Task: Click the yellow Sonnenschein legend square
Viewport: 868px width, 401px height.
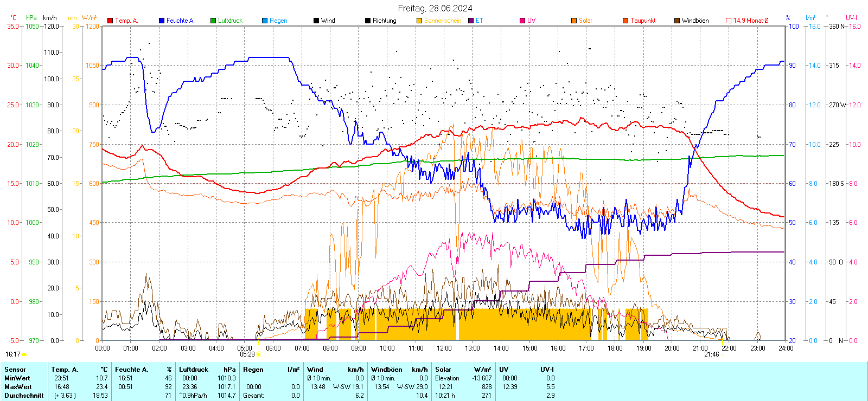Action: click(419, 21)
